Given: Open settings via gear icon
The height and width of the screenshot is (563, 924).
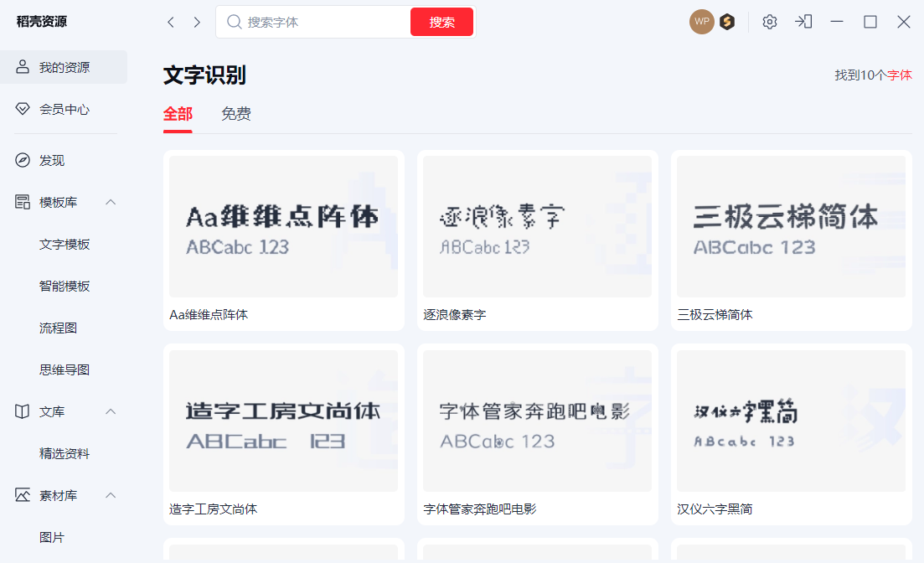Looking at the screenshot, I should coord(770,22).
